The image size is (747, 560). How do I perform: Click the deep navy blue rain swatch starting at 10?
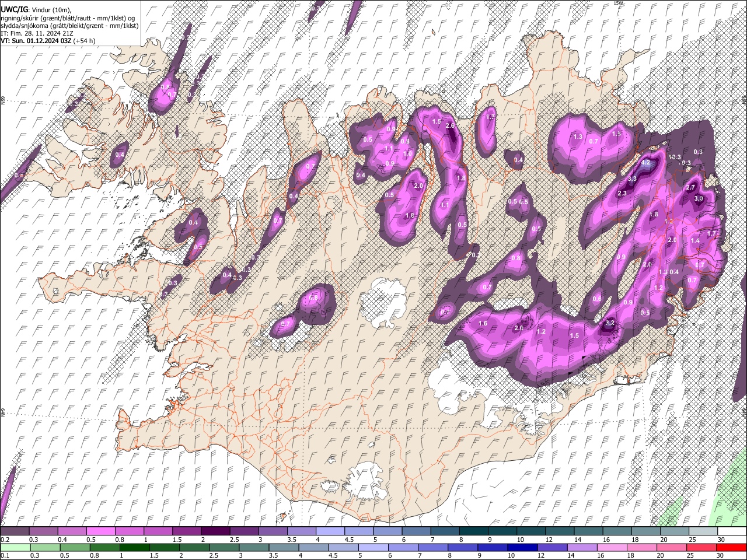pos(523,548)
